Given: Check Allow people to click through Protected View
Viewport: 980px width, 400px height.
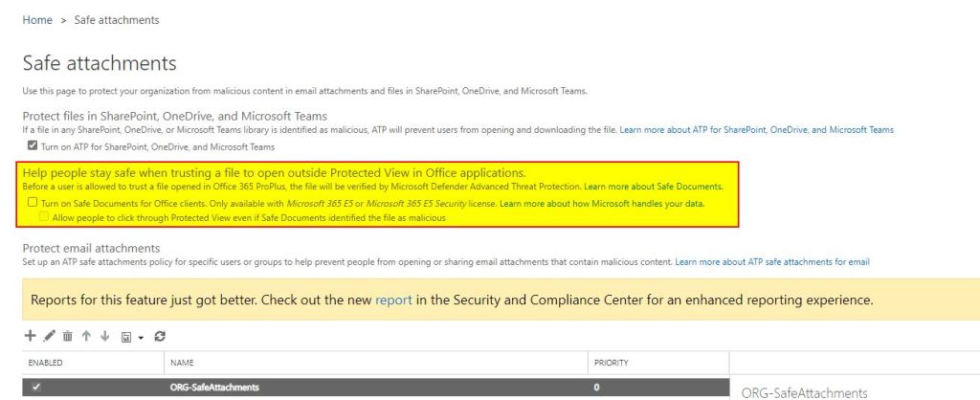Looking at the screenshot, I should click(x=44, y=217).
